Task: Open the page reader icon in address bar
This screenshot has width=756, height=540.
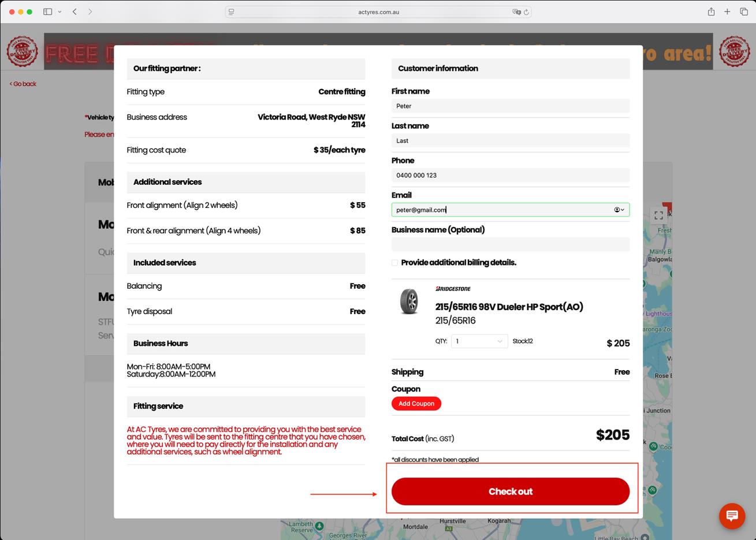Action: click(232, 12)
